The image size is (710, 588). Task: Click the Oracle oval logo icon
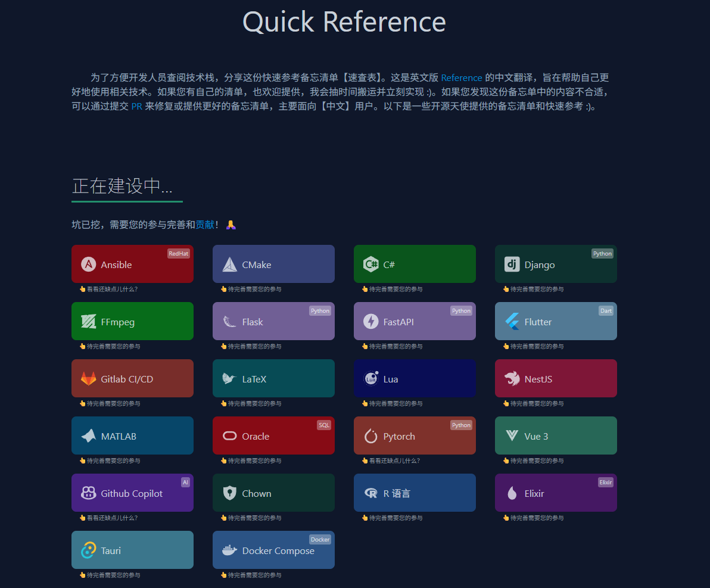(229, 435)
